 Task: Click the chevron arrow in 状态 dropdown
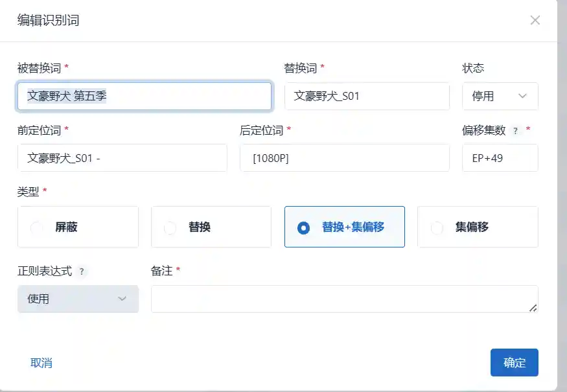pos(523,97)
